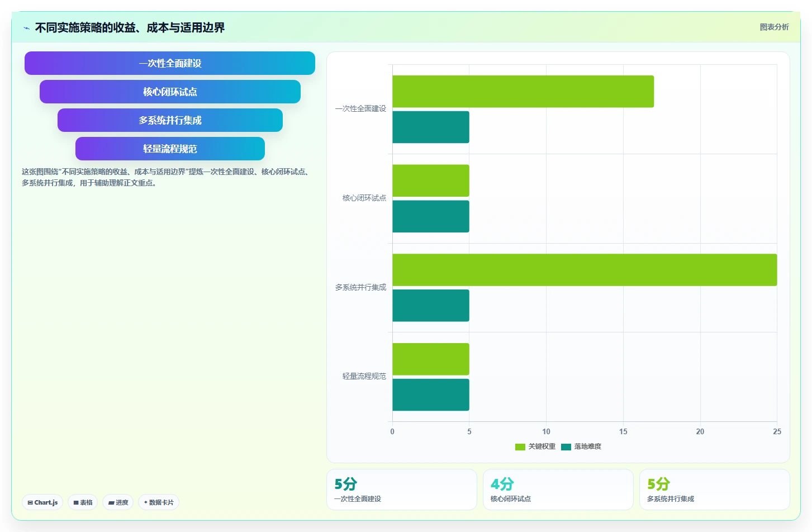This screenshot has width=812, height=532.
Task: Click the 关键权重 bar for 轻量流程规范
Action: 431,359
